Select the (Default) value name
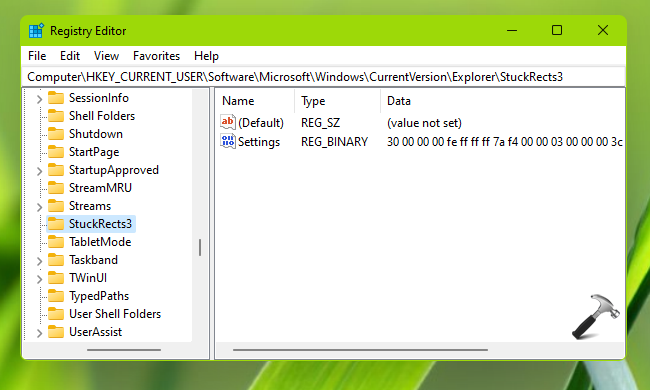The image size is (650, 390). click(x=261, y=123)
